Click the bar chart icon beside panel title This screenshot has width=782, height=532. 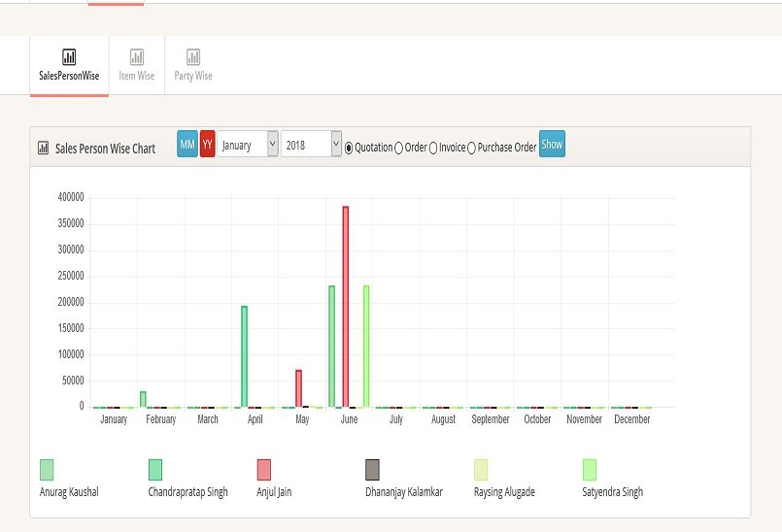tap(43, 149)
